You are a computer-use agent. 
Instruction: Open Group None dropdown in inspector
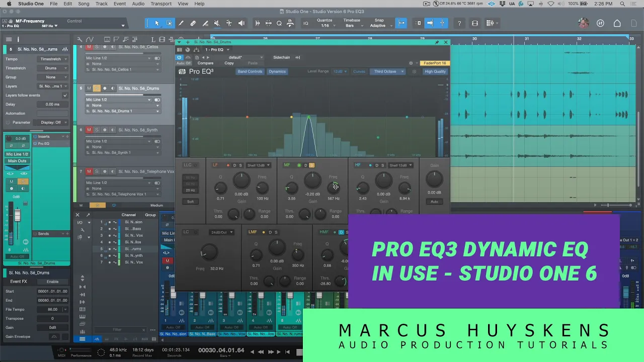(53, 77)
